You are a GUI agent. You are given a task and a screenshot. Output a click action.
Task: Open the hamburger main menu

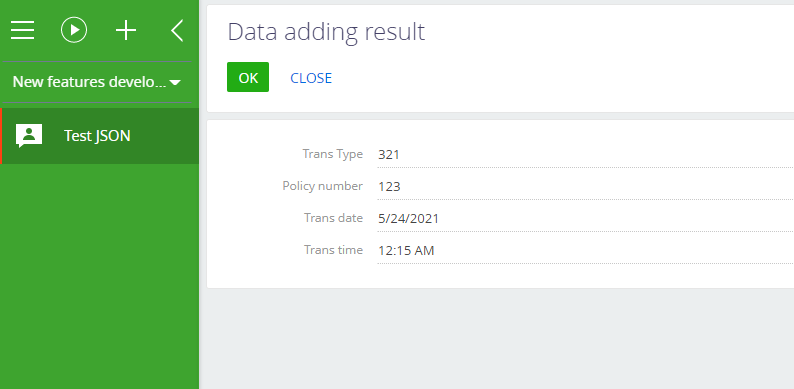click(x=22, y=30)
